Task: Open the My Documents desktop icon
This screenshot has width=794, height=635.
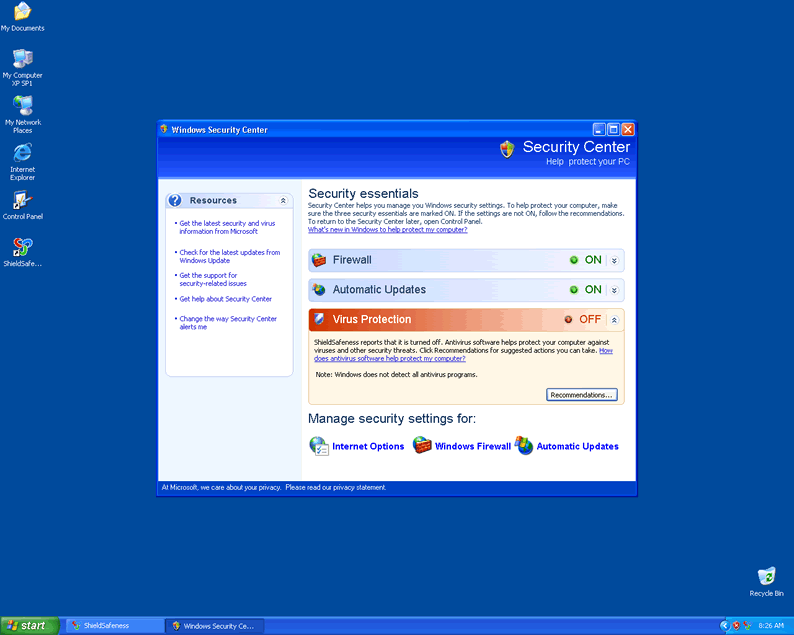Action: tap(22, 12)
